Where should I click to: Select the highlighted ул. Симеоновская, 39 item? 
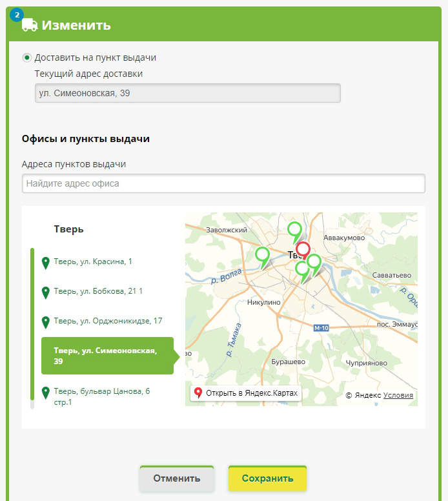pos(107,356)
